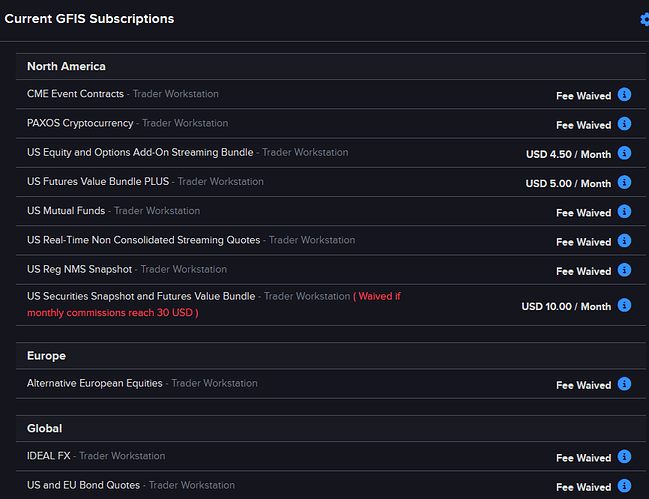The image size is (649, 499).
Task: Show info for PAXOS Cryptocurrency
Action: point(624,124)
